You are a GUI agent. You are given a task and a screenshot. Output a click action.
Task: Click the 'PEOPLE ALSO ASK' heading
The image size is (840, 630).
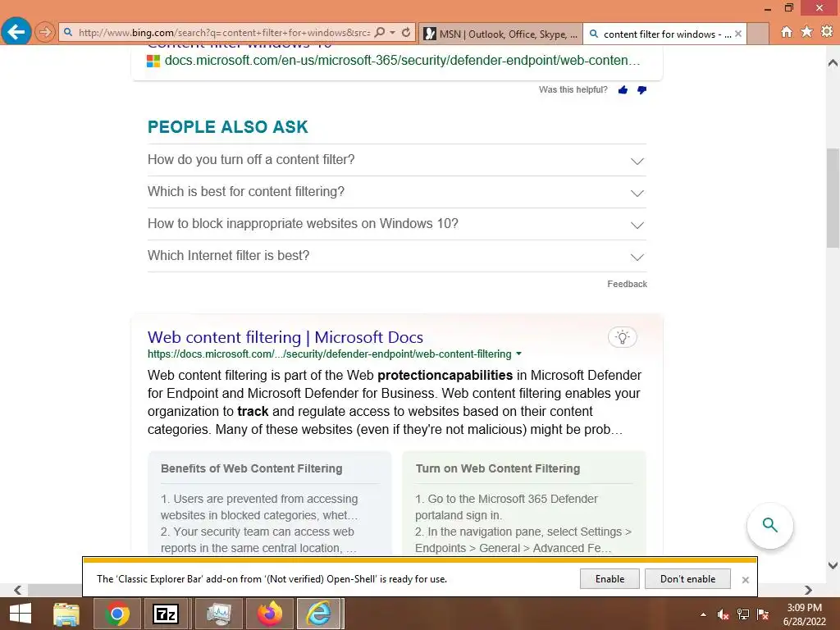tap(228, 127)
